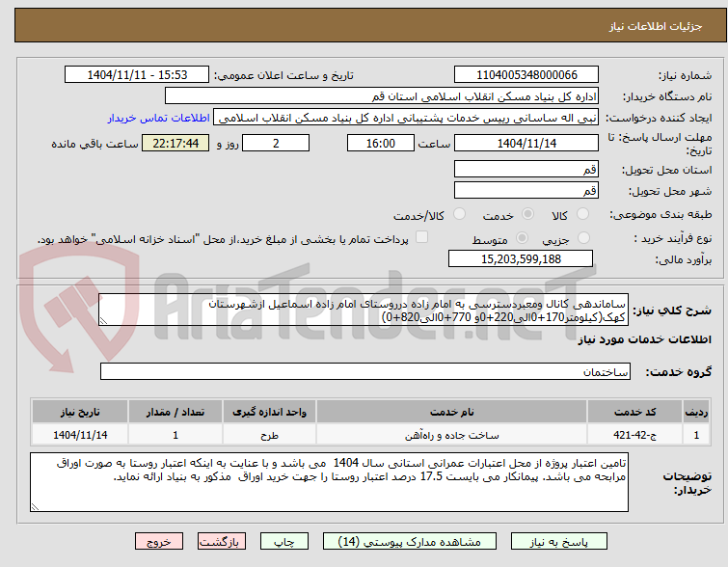Viewport: 728px width, 567px height.
Task: Click the برآورد مالی label
Action: point(684,259)
